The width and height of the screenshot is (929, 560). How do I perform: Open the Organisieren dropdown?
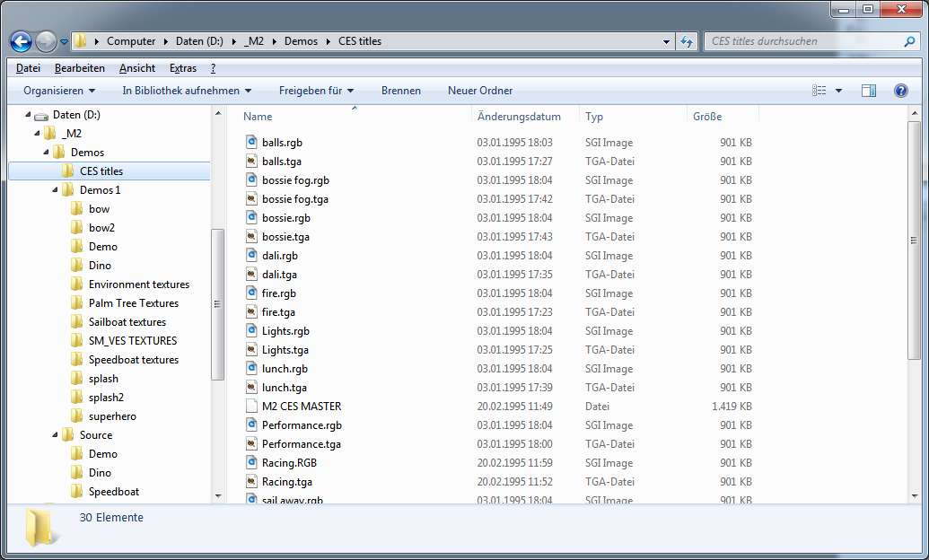(59, 91)
